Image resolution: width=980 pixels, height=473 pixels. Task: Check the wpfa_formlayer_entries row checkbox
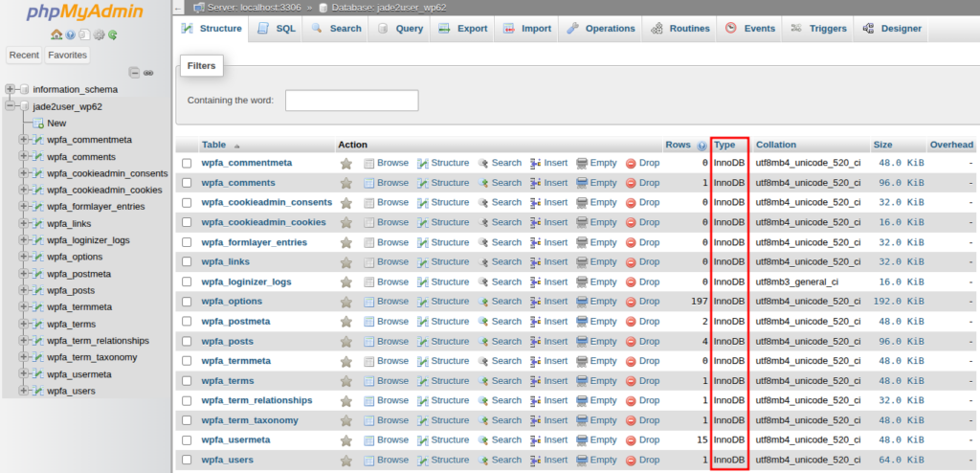tap(187, 242)
